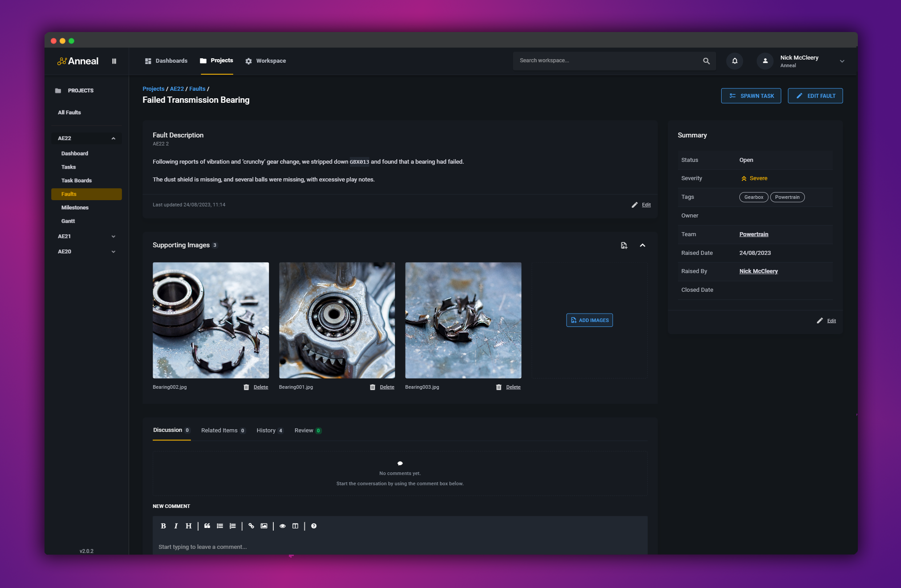This screenshot has width=901, height=588.
Task: Open the Bearing002.jpg thumbnail
Action: tap(211, 320)
